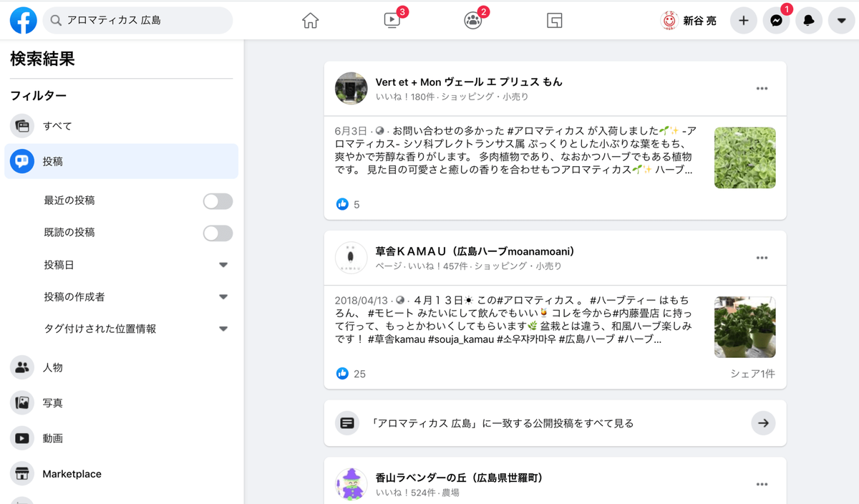The width and height of the screenshot is (859, 504).
Task: Enable the 最近の投稿 toggle
Action: (x=218, y=201)
